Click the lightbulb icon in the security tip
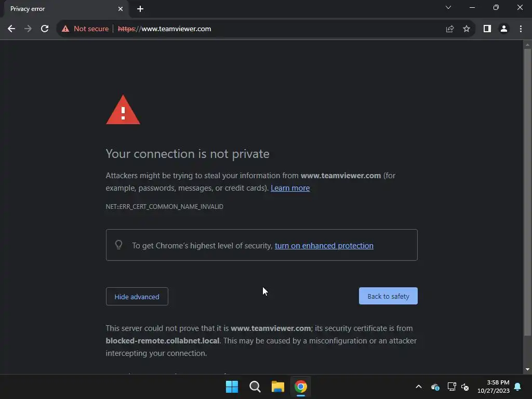Image resolution: width=532 pixels, height=399 pixels. coord(119,245)
